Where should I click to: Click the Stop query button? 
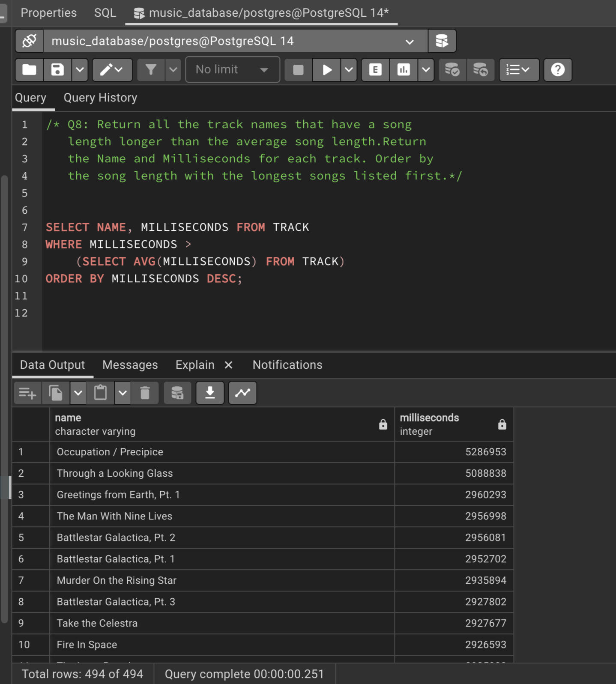[x=298, y=70]
